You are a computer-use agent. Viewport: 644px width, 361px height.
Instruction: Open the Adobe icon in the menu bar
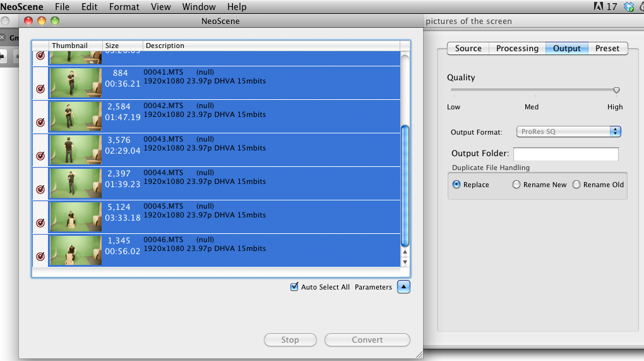(x=598, y=7)
